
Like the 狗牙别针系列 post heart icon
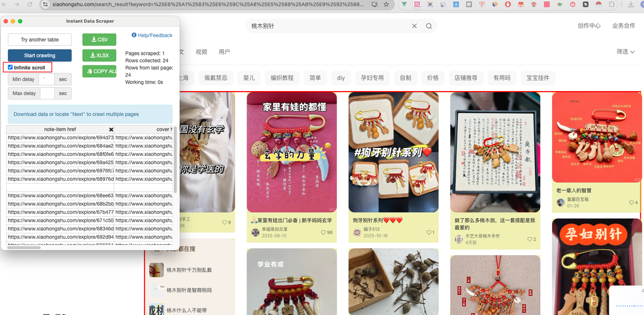pos(429,232)
